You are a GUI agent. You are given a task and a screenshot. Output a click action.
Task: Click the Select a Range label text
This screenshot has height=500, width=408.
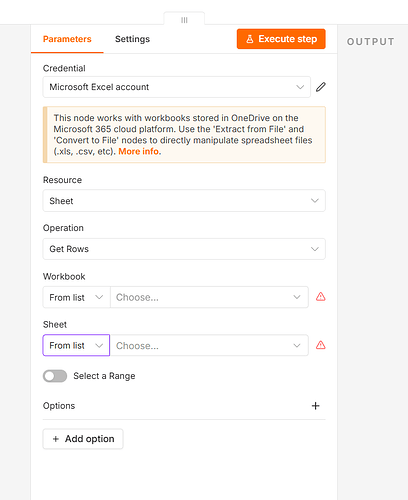[x=104, y=376]
